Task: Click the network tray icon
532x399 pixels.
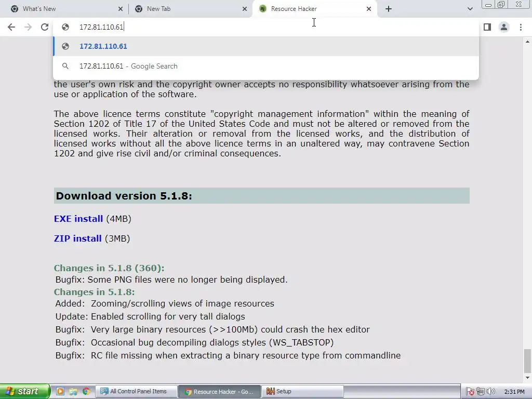Action: pyautogui.click(x=481, y=392)
